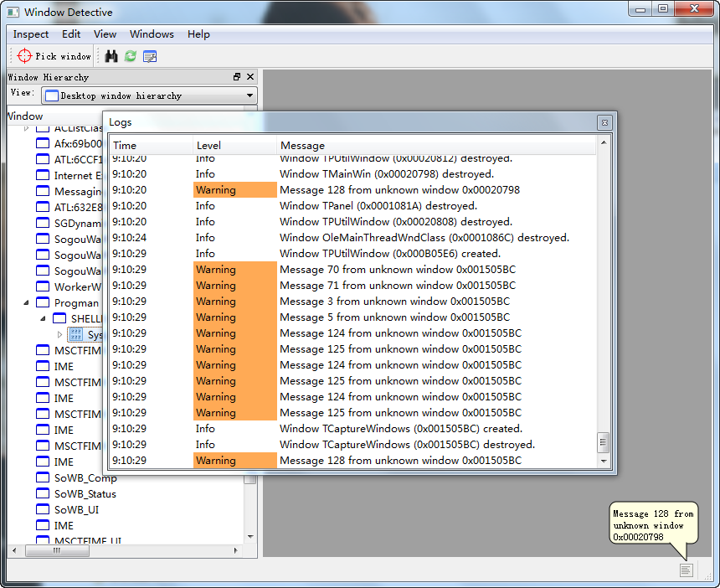Select log row OleMainThreadWndClass destroyed

click(353, 238)
